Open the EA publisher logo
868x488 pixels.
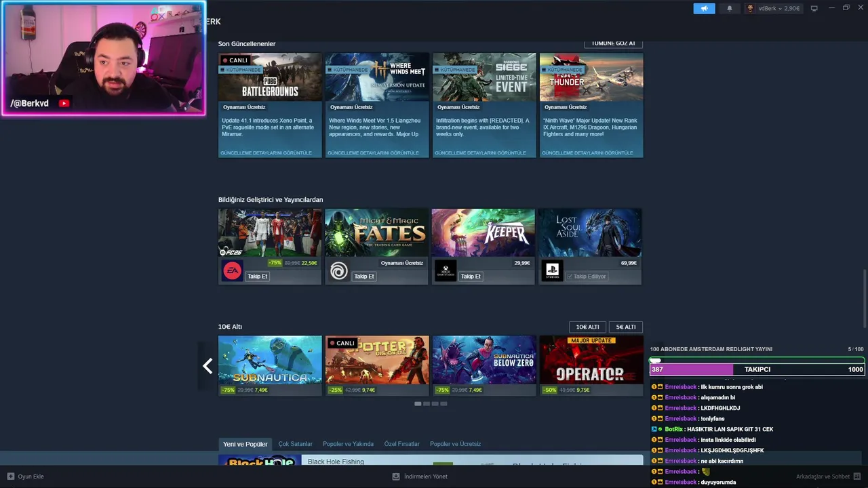(x=233, y=271)
